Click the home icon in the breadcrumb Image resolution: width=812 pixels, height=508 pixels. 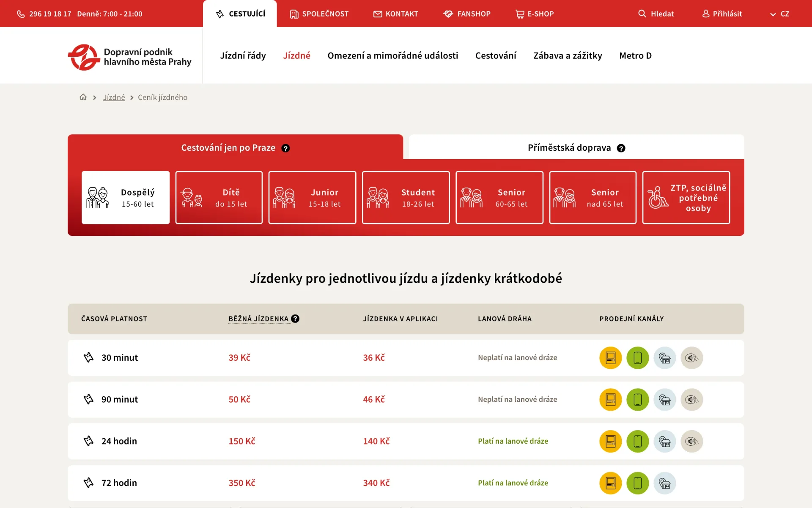click(x=83, y=97)
